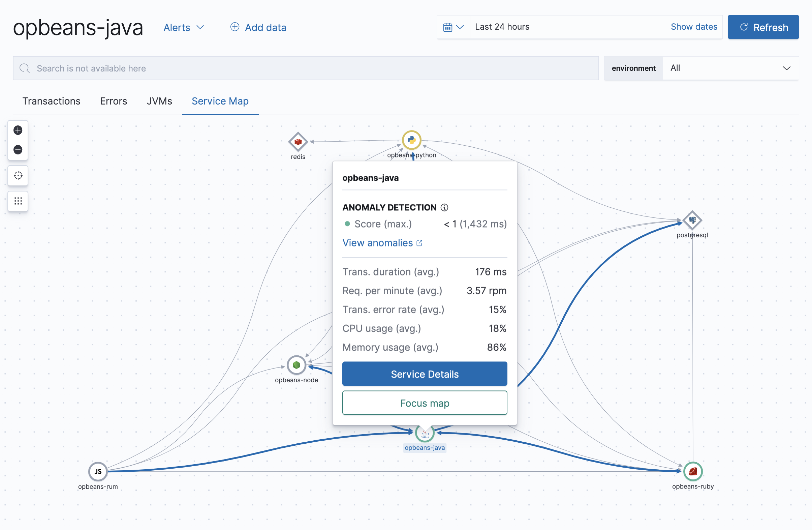Screen dimensions: 812x530
Task: Click the postgresql database node
Action: click(x=692, y=220)
